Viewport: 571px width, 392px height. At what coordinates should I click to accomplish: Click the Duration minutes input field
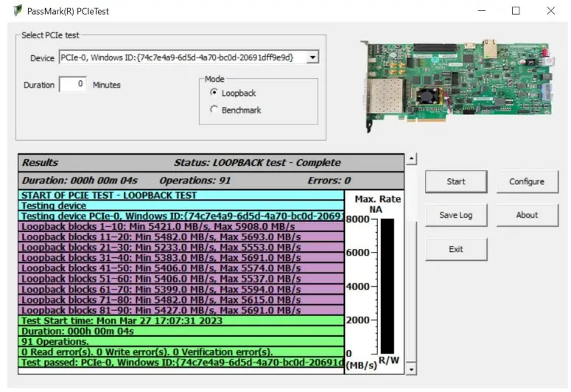pyautogui.click(x=73, y=85)
